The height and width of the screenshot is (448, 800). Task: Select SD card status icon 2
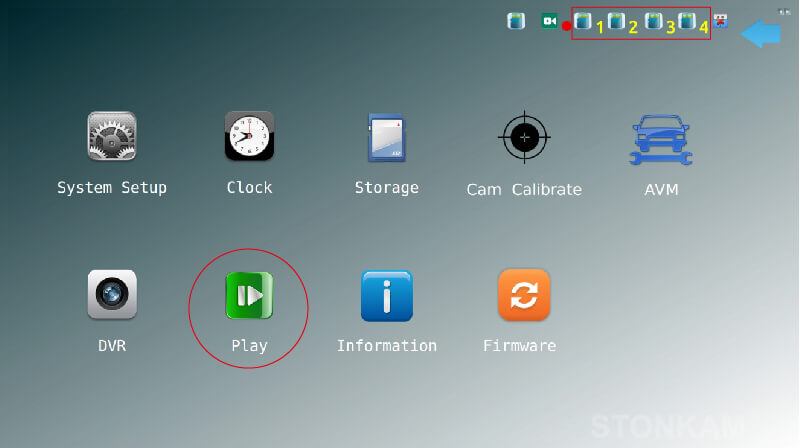617,21
